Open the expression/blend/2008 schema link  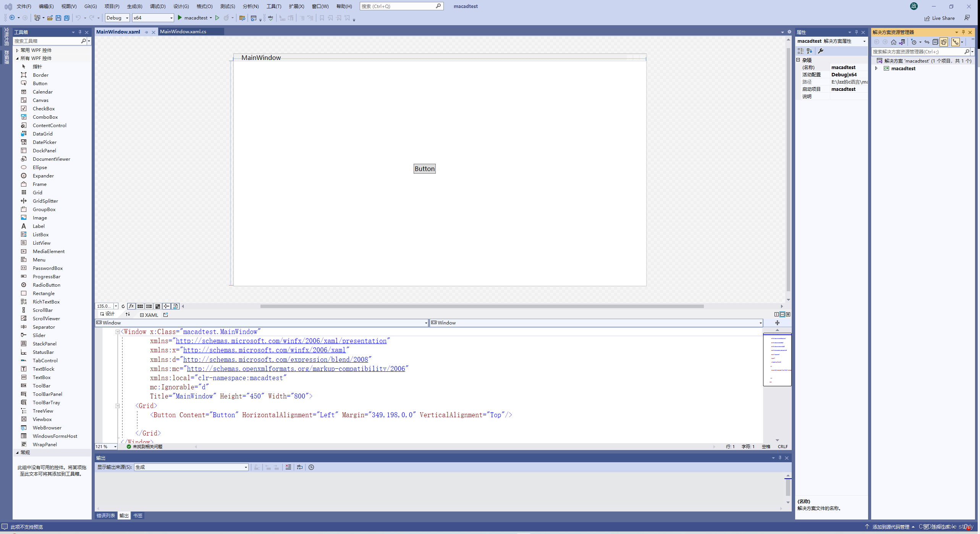tap(275, 360)
